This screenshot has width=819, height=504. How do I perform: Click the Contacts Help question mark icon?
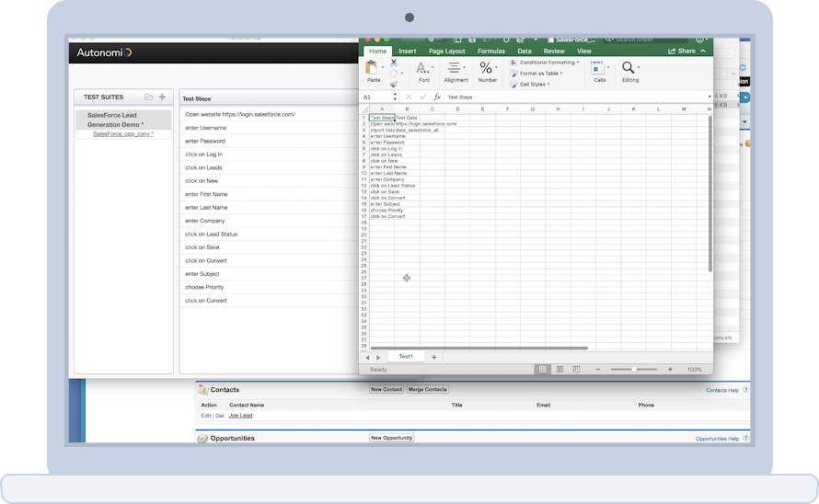746,390
